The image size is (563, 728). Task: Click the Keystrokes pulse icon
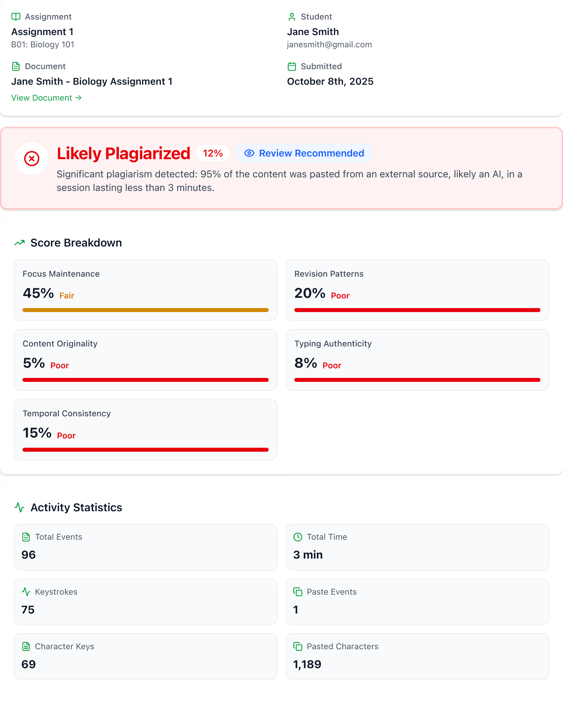[x=26, y=592]
